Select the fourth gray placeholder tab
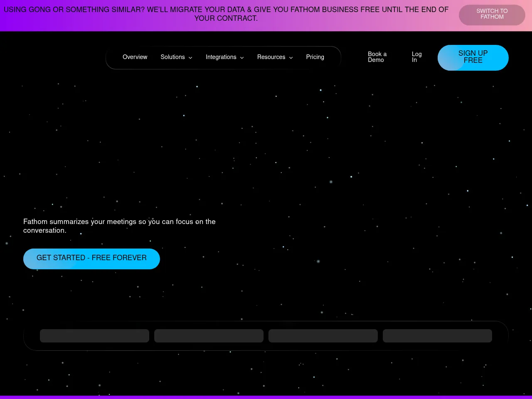This screenshot has height=399, width=532. [437, 336]
